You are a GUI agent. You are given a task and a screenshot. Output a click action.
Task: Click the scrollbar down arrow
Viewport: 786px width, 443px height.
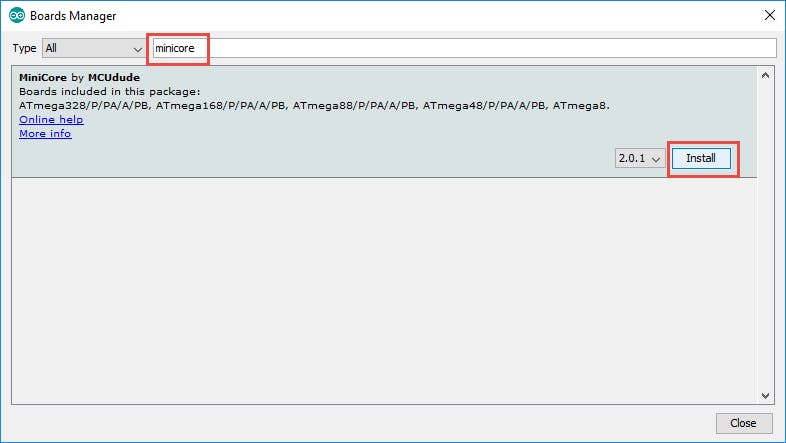pos(766,395)
